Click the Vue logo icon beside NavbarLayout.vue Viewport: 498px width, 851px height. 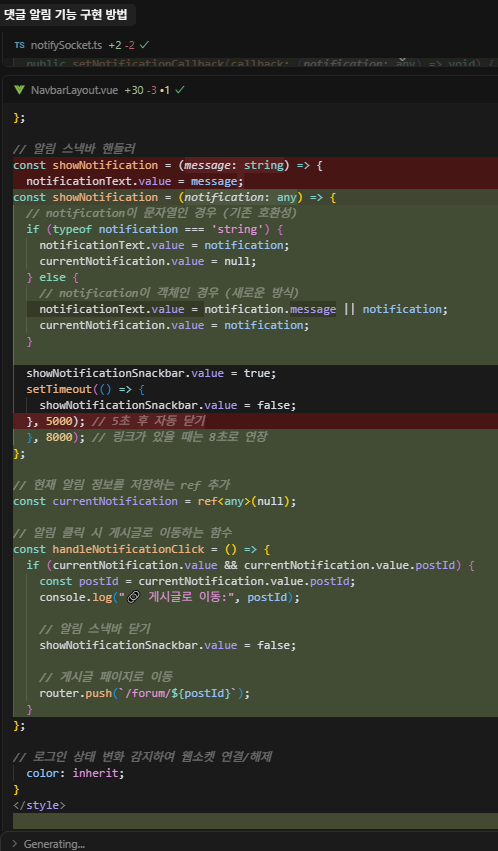tap(20, 90)
